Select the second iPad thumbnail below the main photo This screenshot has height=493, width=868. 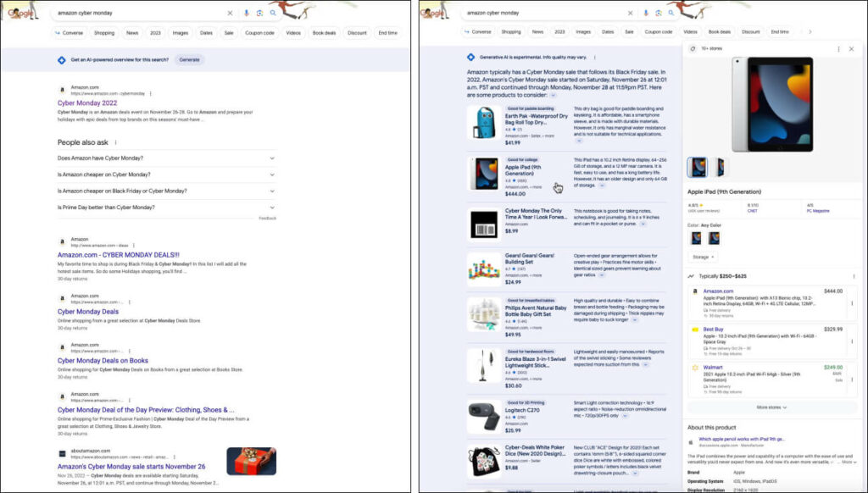[x=720, y=167]
